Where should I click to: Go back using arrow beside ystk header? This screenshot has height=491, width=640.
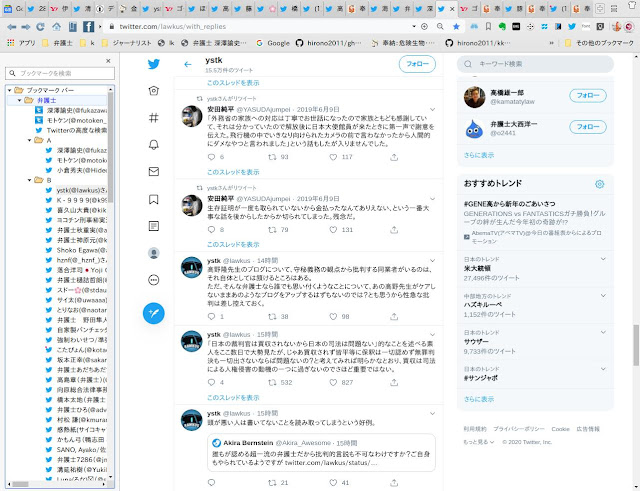(x=188, y=64)
